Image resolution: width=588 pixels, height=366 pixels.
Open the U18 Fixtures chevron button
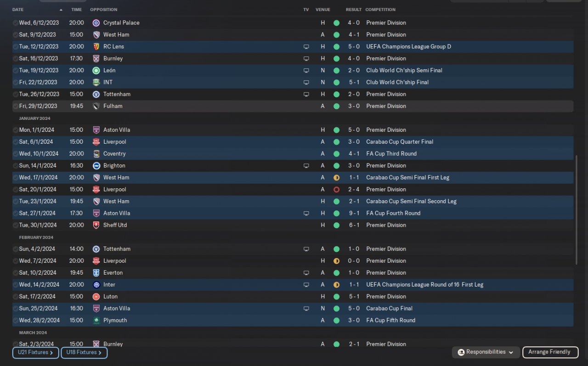click(84, 353)
